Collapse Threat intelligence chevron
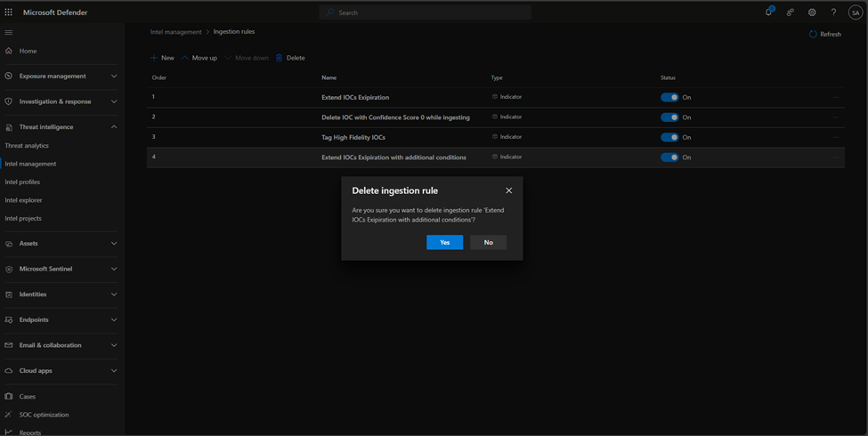Screen dimensions: 868x436 point(114,127)
